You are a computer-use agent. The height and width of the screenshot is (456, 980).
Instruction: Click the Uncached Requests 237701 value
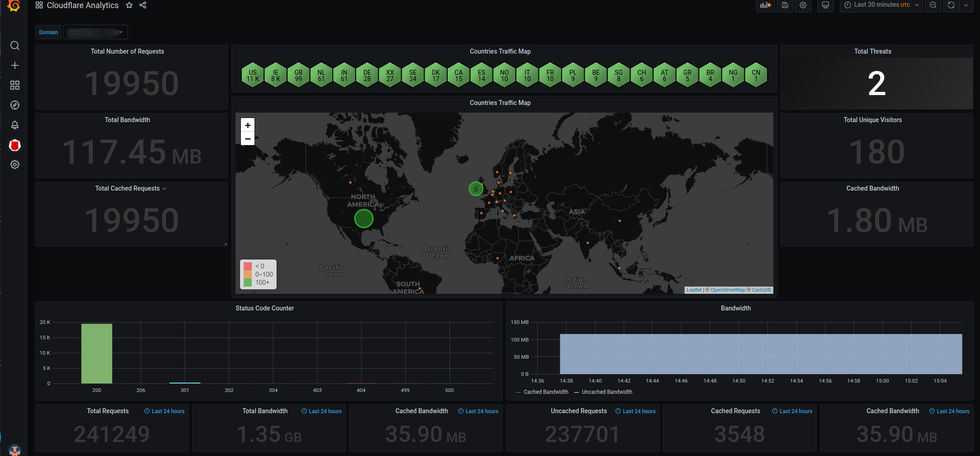tap(582, 434)
